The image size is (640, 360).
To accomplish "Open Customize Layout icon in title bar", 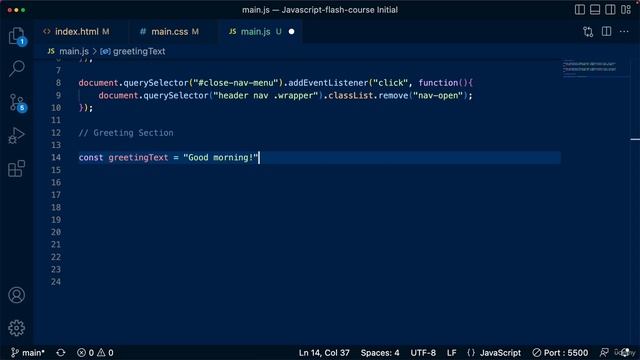I will [626, 10].
